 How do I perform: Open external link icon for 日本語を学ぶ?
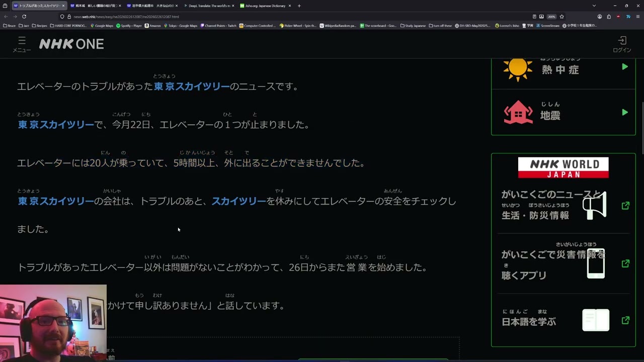[x=625, y=320]
